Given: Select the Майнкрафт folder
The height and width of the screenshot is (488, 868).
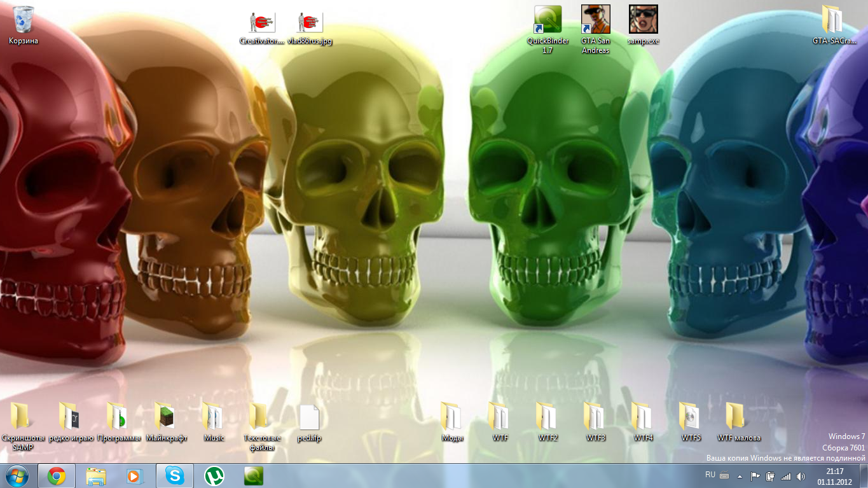Looking at the screenshot, I should pos(167,422).
